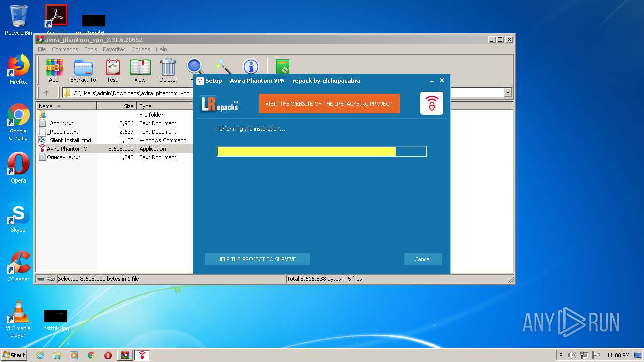Open the address path dropdown in WinRAR

[x=508, y=93]
